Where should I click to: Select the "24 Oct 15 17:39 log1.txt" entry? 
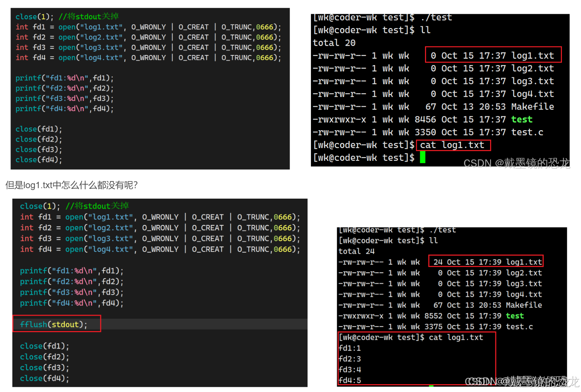[x=488, y=262]
